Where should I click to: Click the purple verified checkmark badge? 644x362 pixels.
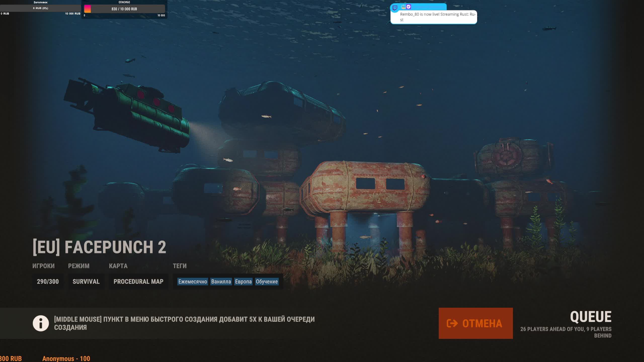click(x=409, y=7)
